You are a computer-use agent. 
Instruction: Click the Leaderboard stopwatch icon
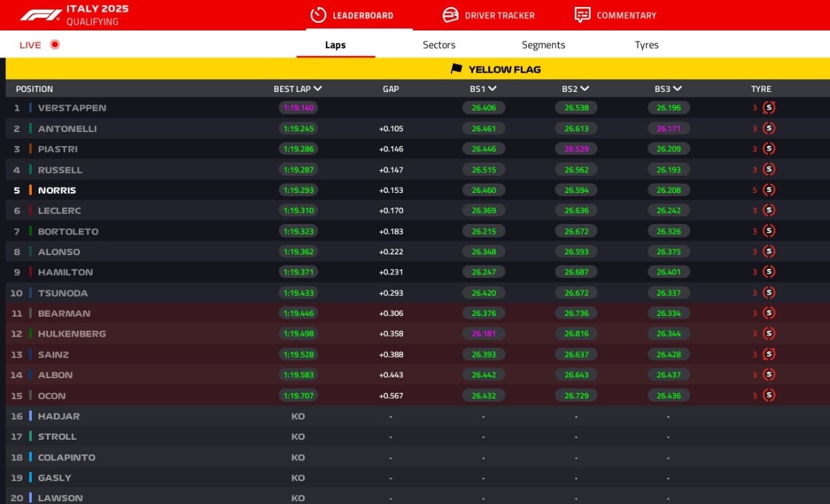(318, 15)
